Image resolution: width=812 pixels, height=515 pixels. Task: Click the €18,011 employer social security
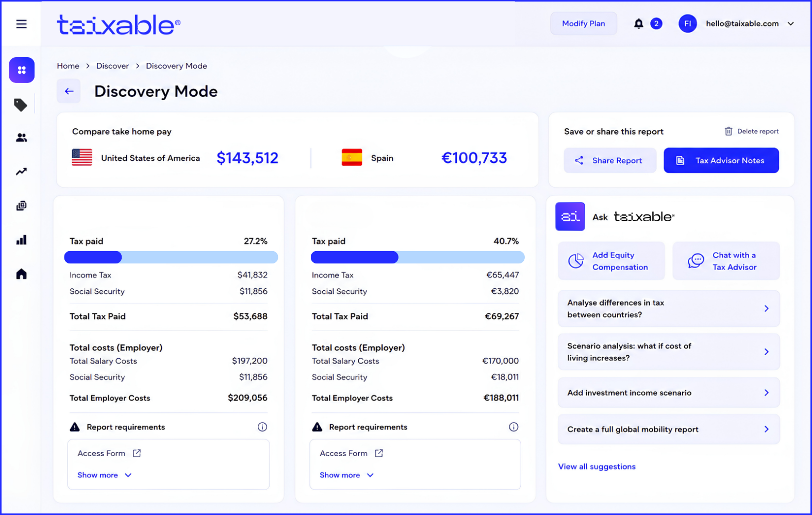click(x=505, y=377)
